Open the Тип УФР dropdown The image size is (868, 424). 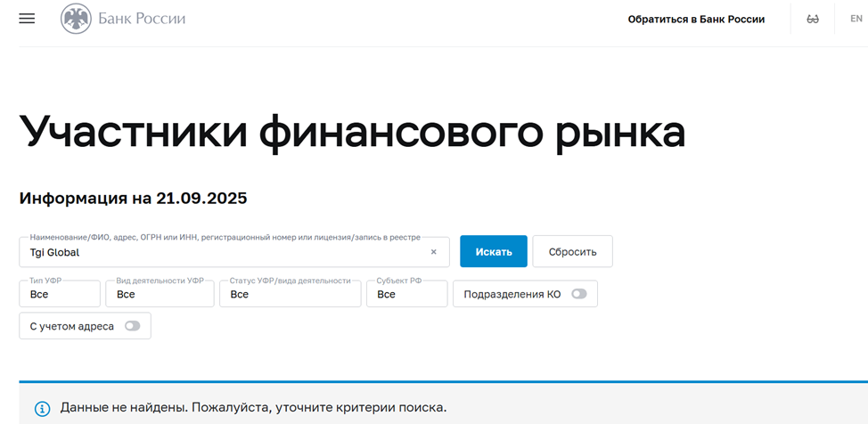(60, 294)
